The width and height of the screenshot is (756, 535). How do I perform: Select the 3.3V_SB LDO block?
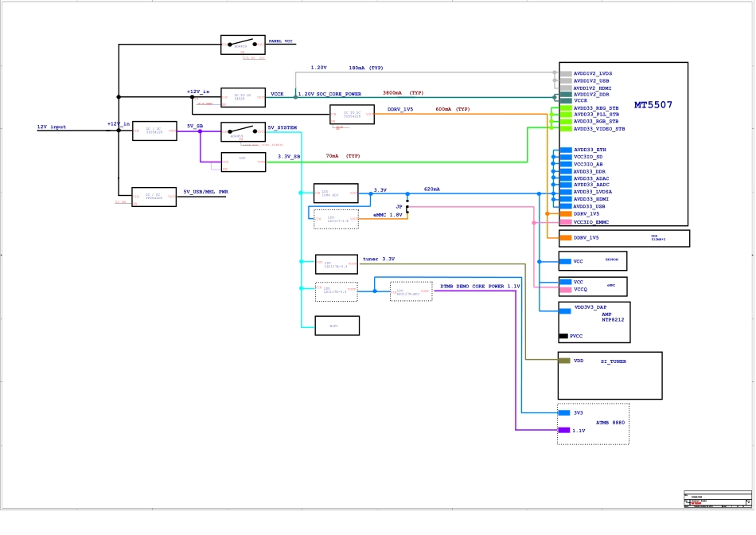tap(243, 162)
